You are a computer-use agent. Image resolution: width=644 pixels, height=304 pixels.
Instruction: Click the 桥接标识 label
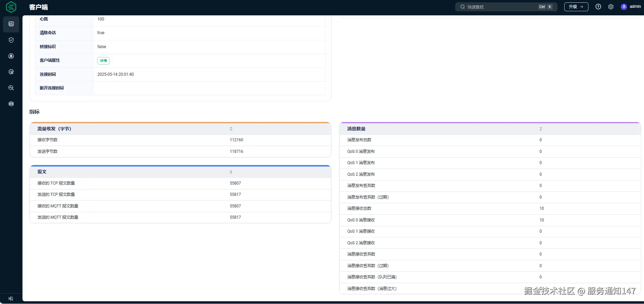click(x=48, y=47)
